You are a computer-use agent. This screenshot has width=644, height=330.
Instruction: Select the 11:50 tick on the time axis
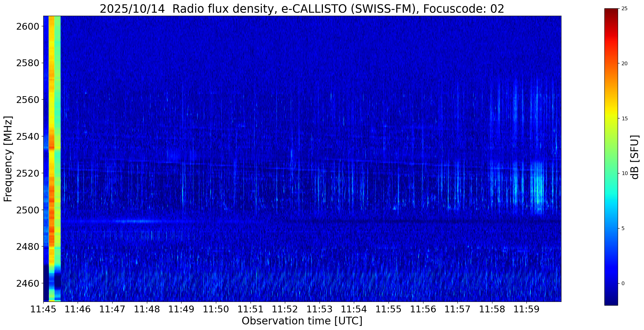pos(216,309)
